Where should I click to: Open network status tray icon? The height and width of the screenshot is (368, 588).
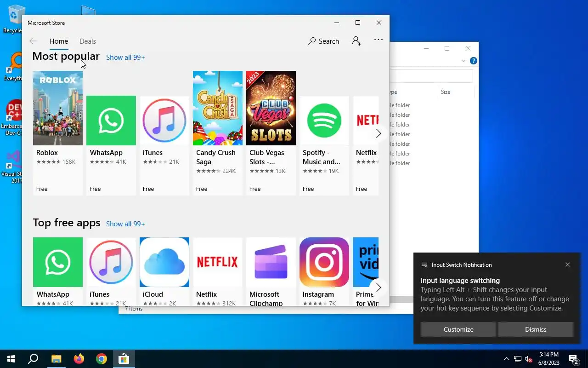coord(518,359)
